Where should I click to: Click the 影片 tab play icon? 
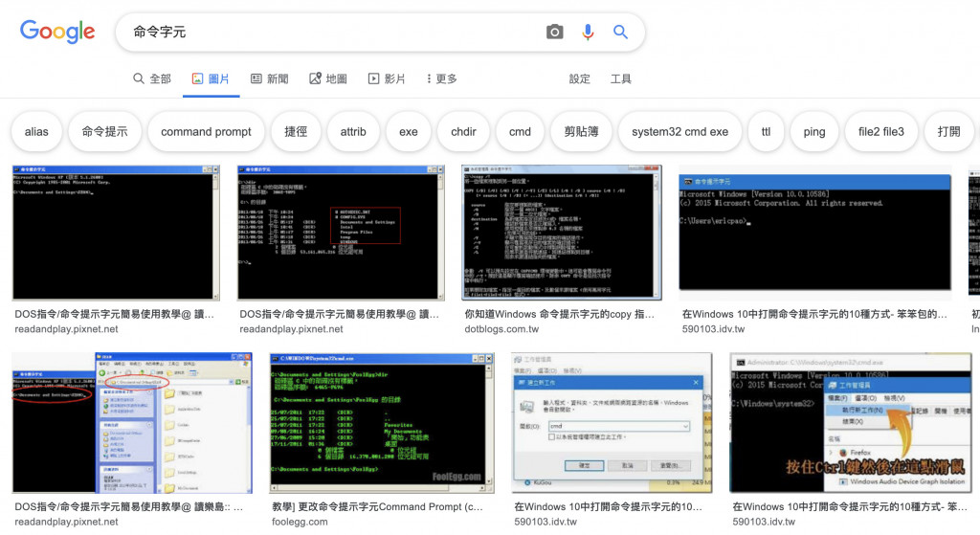click(x=374, y=78)
